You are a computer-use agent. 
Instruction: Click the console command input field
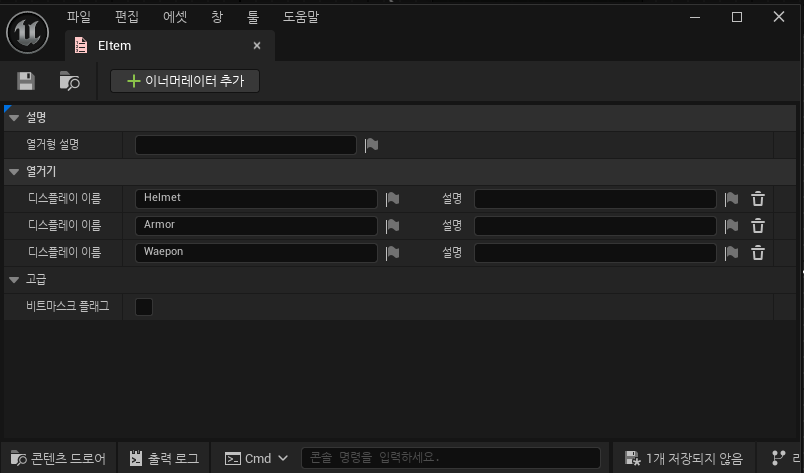click(x=451, y=458)
